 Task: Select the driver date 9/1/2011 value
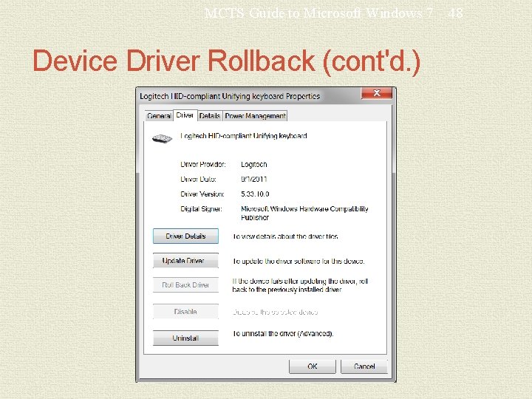(x=254, y=179)
